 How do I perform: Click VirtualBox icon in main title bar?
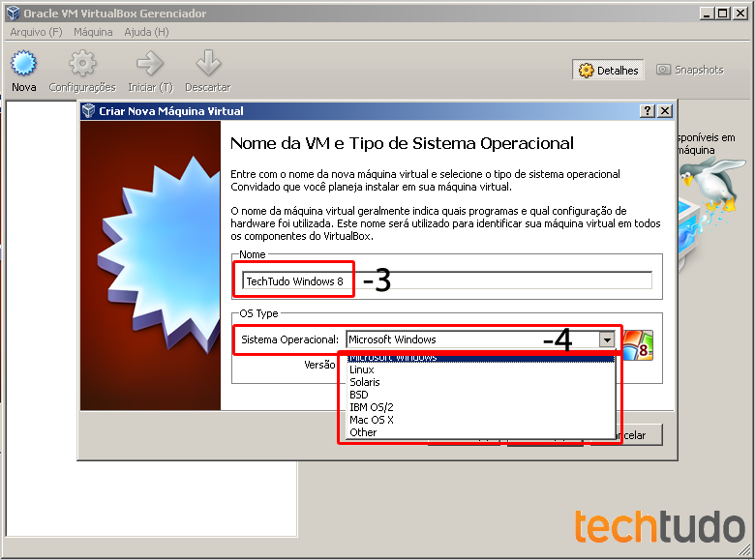pyautogui.click(x=14, y=14)
